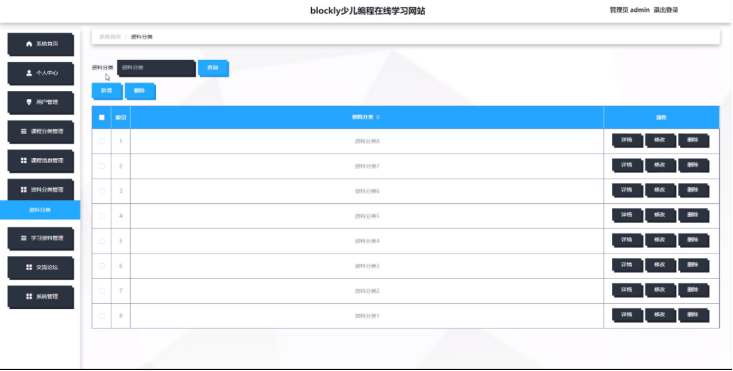The image size is (733, 371).
Task: Focus the 资料分类 search input field
Action: point(156,68)
